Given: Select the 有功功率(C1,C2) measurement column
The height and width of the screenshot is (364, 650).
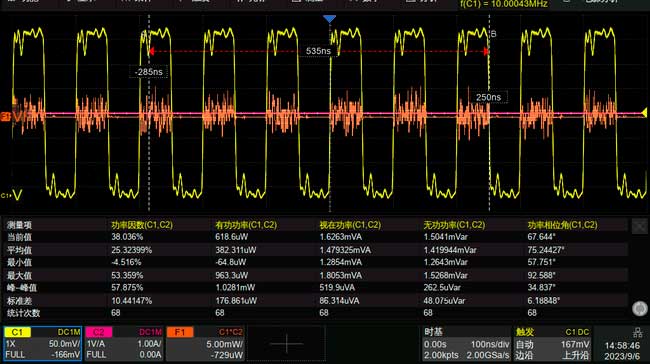Looking at the screenshot, I should pyautogui.click(x=246, y=225).
